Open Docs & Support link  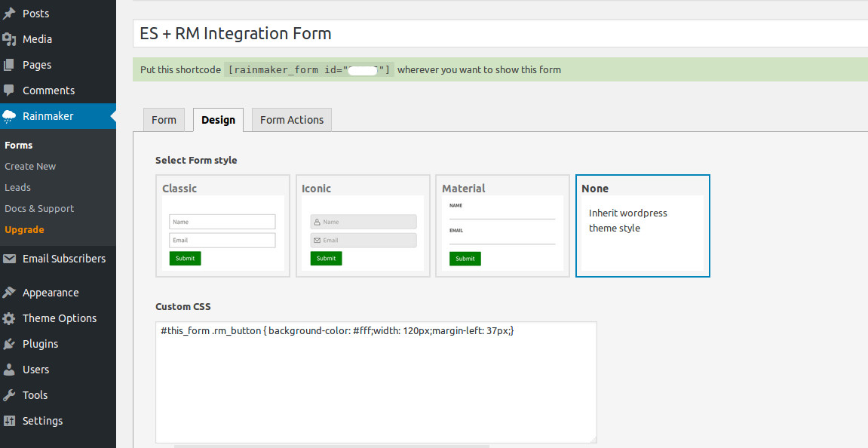coord(39,208)
